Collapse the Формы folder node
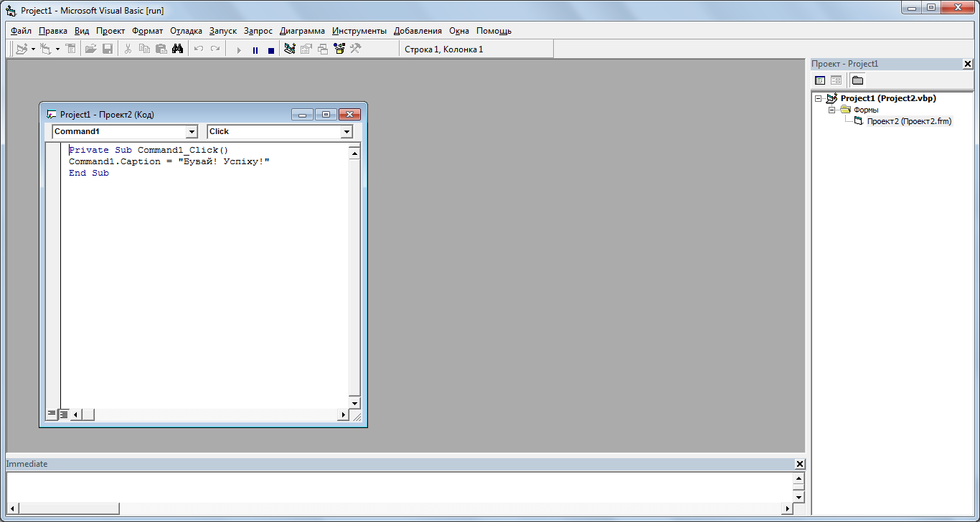Viewport: 980px width, 522px height. 832,110
